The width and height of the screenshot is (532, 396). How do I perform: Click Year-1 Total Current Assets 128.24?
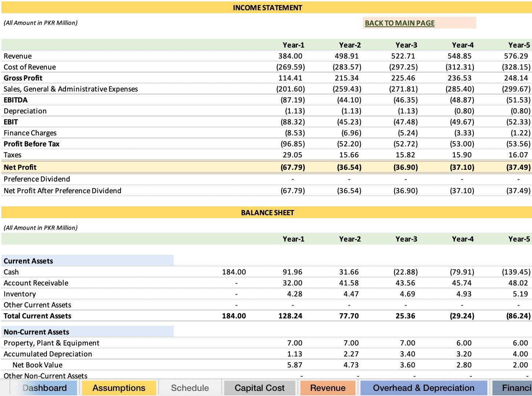[290, 316]
